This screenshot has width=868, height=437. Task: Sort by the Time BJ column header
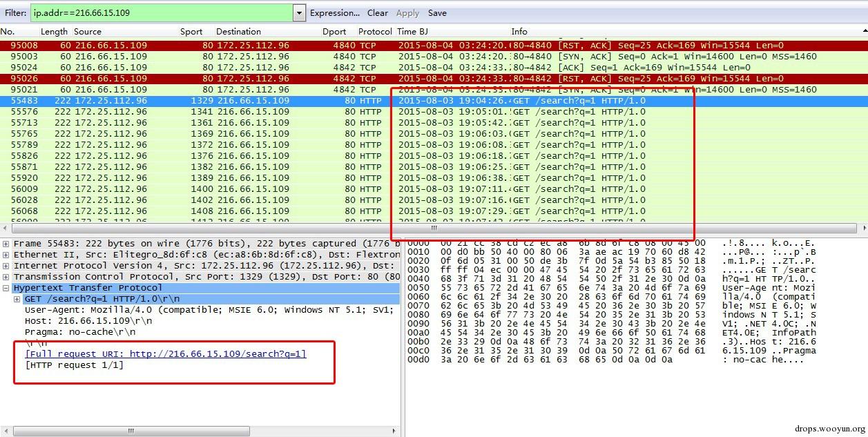[x=416, y=32]
